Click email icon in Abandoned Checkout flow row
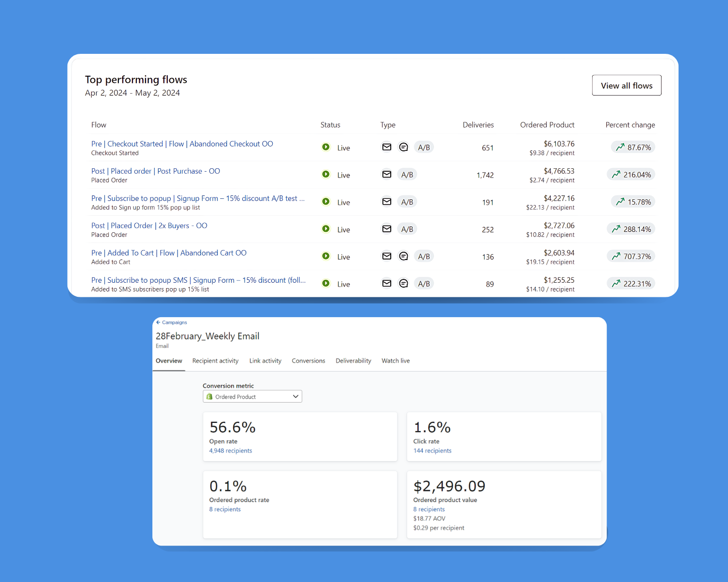 386,147
